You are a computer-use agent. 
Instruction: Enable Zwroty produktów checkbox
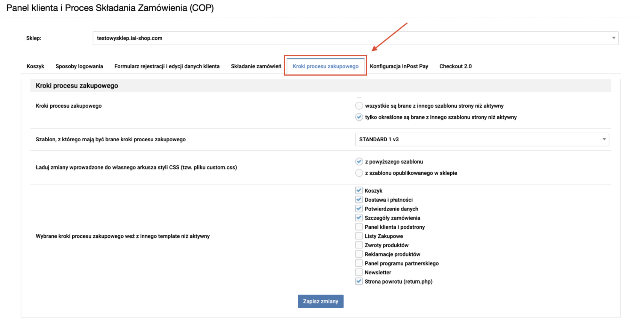(359, 245)
